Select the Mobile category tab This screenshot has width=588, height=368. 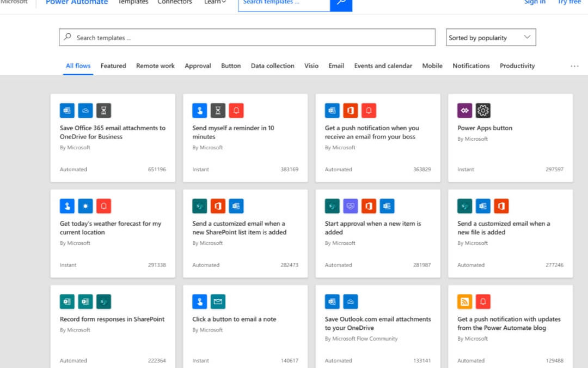click(x=432, y=66)
